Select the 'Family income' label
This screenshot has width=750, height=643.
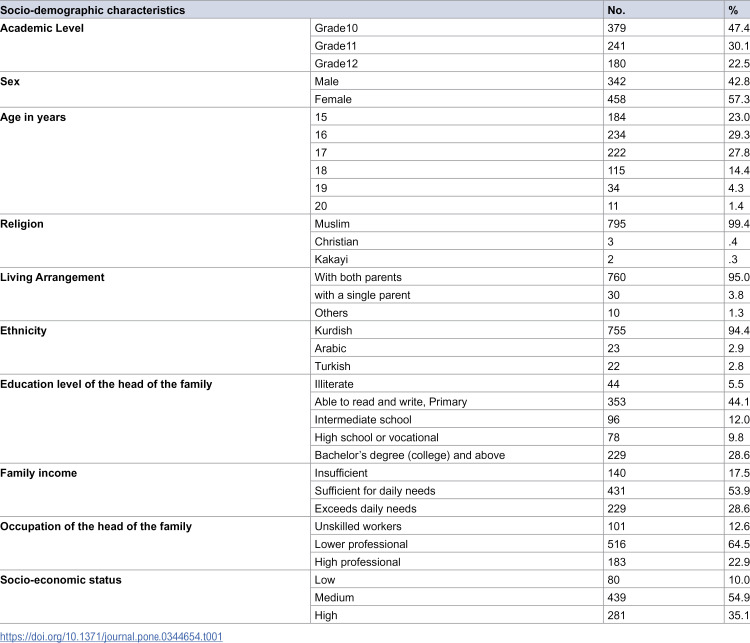coord(38,473)
